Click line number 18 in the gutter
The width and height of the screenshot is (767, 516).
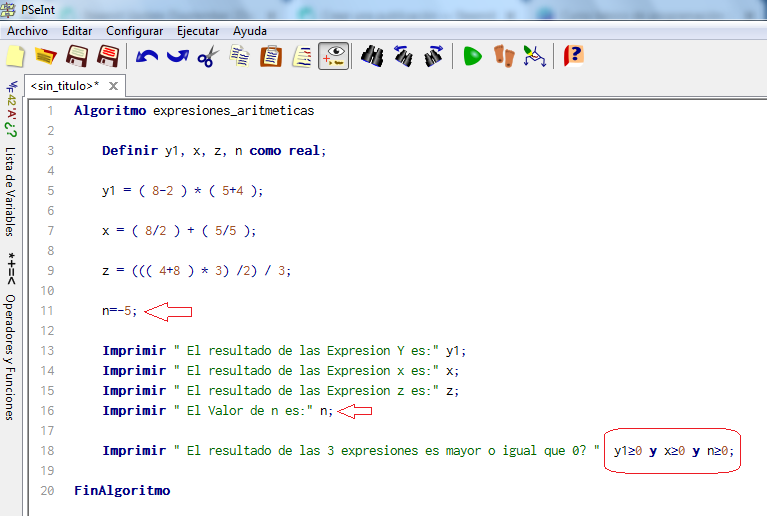pos(47,450)
